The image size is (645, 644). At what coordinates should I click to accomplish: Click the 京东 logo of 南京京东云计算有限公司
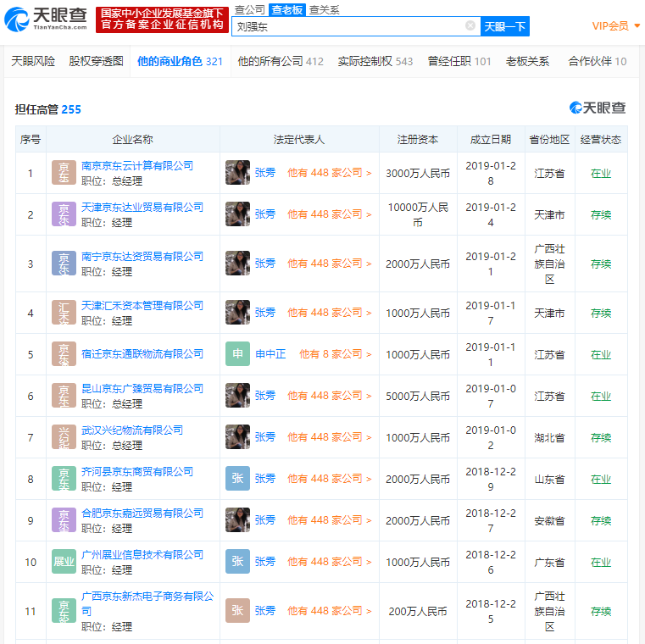[x=64, y=172]
